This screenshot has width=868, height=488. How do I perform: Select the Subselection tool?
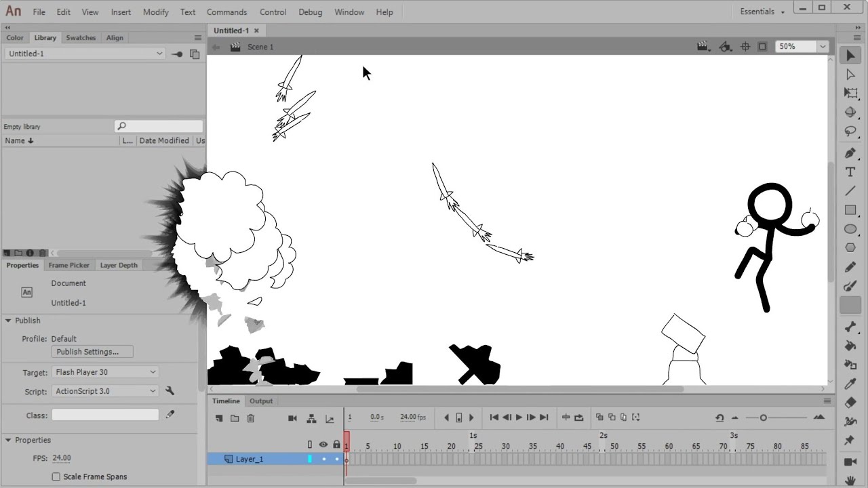point(850,75)
